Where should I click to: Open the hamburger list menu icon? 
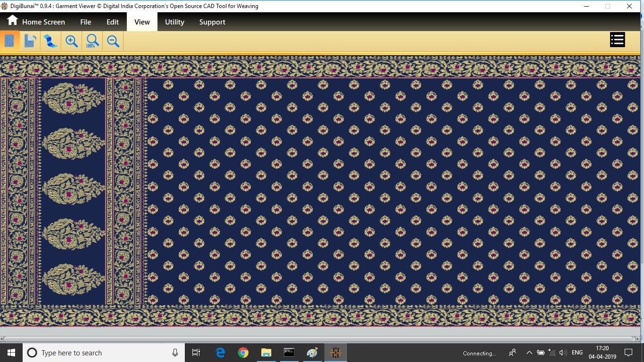pos(617,40)
